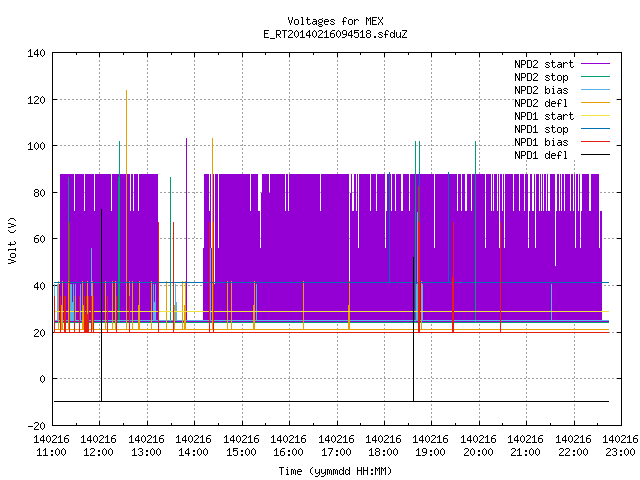Click the y-axis tick value 80
640x480 pixels.
39,193
